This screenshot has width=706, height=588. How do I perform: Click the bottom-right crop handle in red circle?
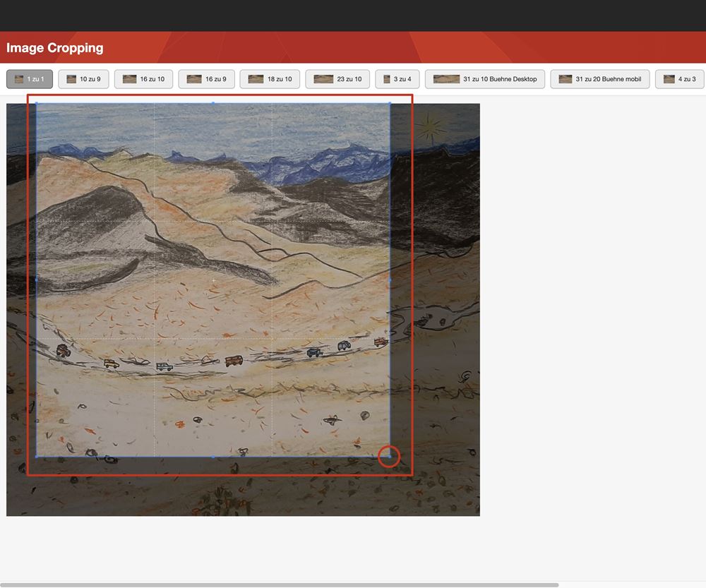(390, 457)
